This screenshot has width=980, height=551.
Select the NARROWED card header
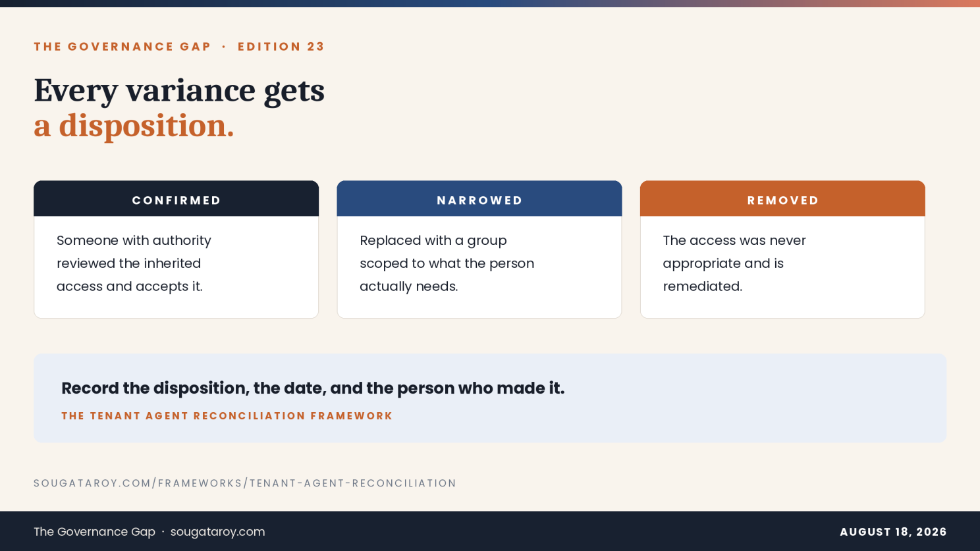(x=479, y=199)
